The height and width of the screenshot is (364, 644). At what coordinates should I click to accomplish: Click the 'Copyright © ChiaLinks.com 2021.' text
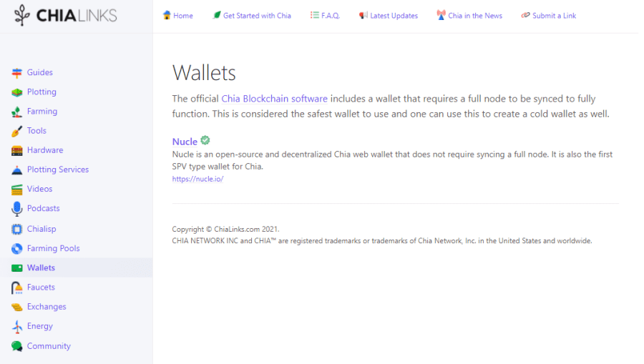coord(225,230)
